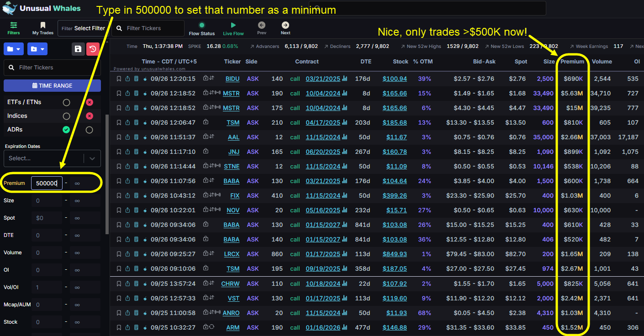Image resolution: width=644 pixels, height=336 pixels.
Task: Sort by Ticker column header
Action: tap(232, 62)
